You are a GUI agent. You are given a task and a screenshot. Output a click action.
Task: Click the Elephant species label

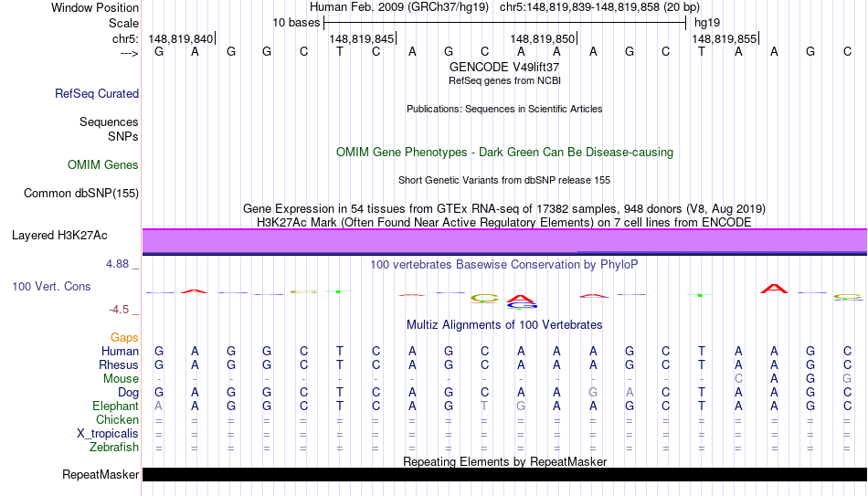(x=115, y=406)
